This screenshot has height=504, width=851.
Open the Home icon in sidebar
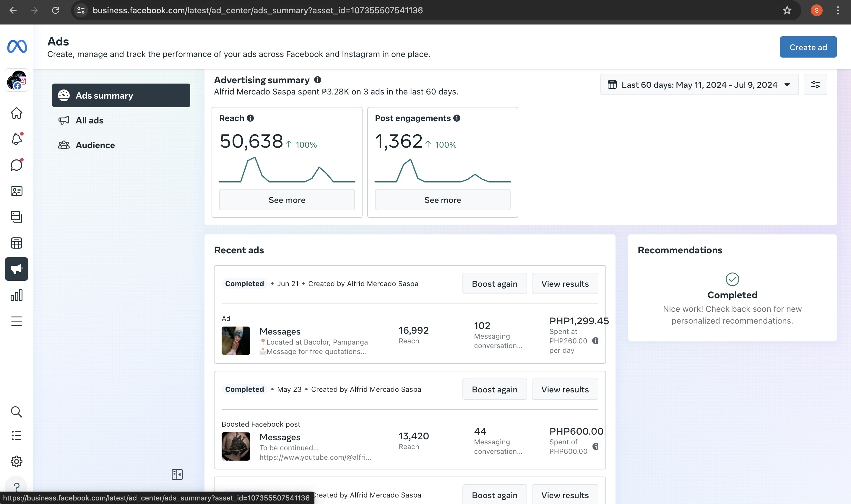click(16, 113)
